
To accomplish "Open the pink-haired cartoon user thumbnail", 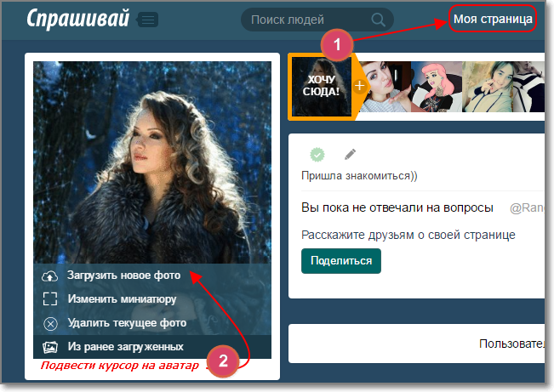I will pos(436,87).
